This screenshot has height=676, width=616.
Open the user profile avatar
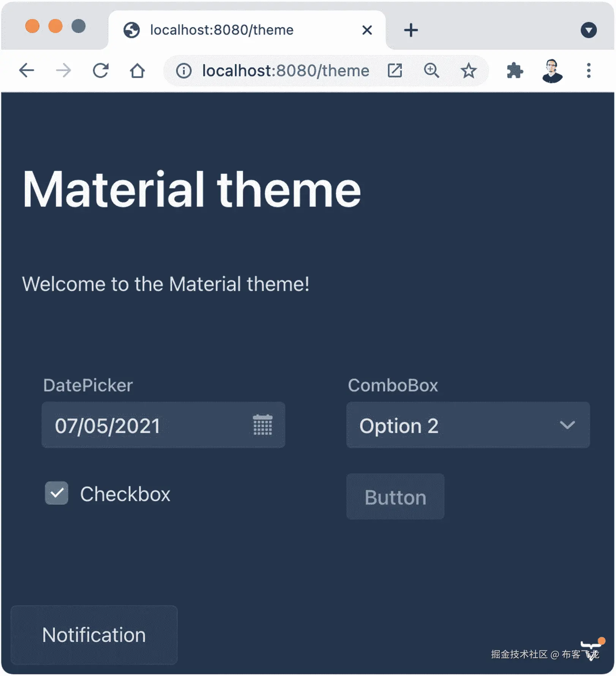pos(552,71)
